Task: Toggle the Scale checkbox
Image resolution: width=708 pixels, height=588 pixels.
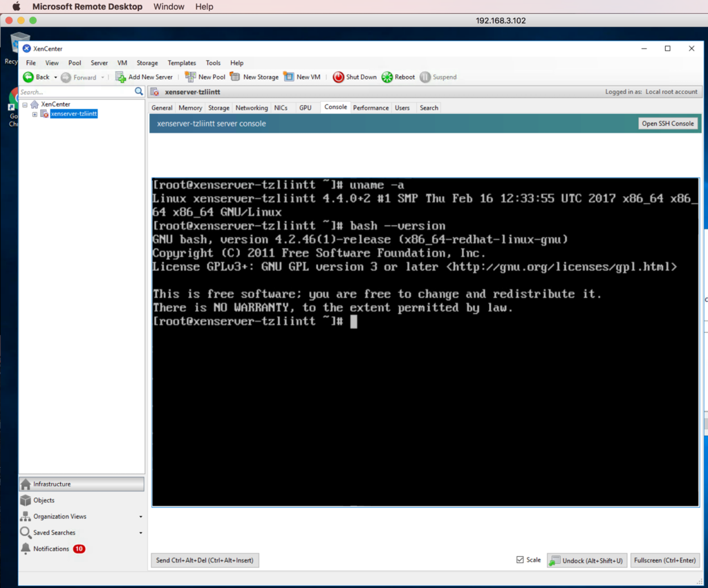Action: 519,560
